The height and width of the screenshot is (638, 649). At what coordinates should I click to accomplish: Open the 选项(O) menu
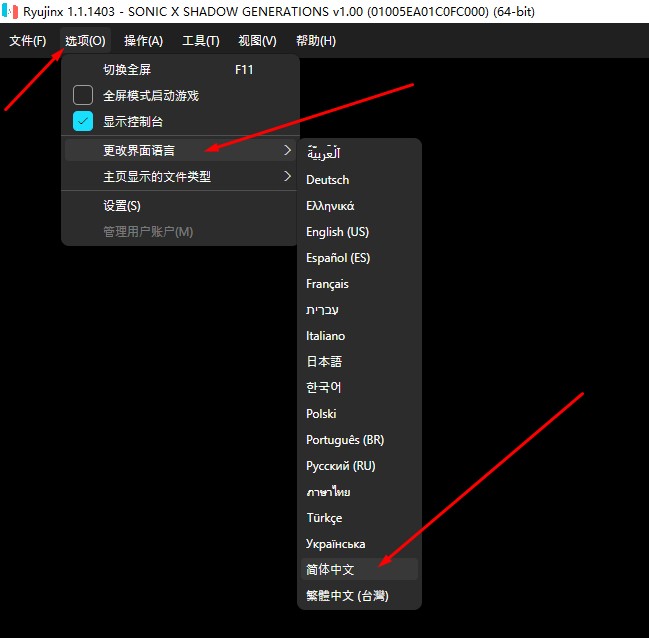tap(85, 41)
